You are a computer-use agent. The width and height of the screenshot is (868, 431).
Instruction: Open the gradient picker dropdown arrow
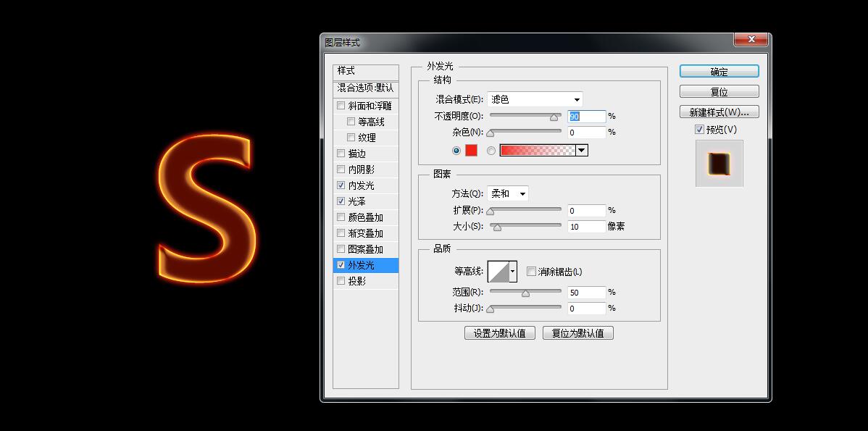581,151
